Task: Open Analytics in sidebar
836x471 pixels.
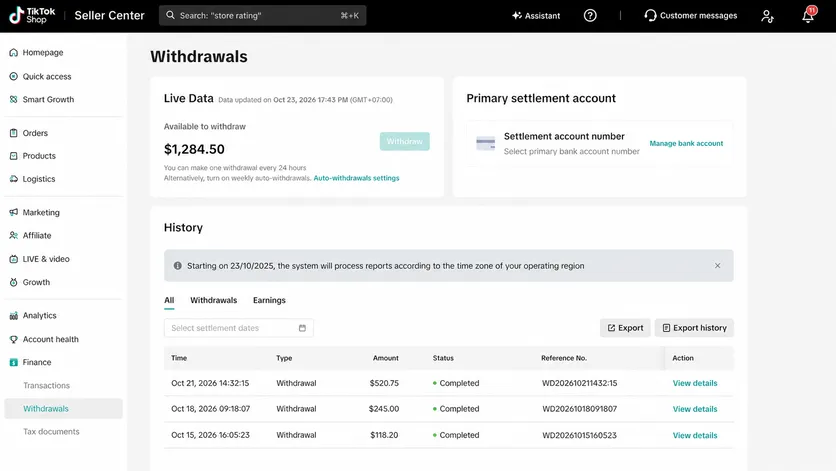Action: pyautogui.click(x=33, y=315)
